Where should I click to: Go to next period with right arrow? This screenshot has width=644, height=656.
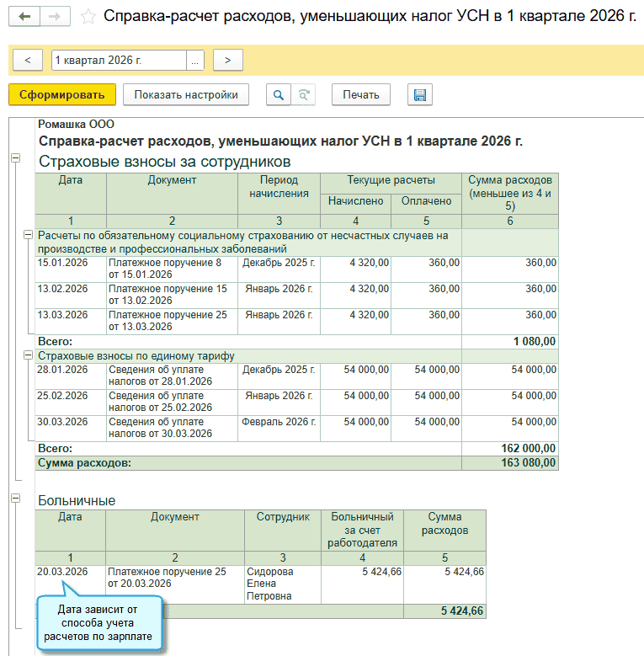(227, 60)
